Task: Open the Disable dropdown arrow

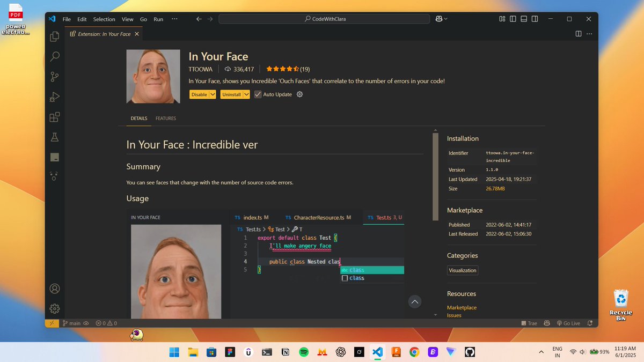Action: (x=213, y=94)
